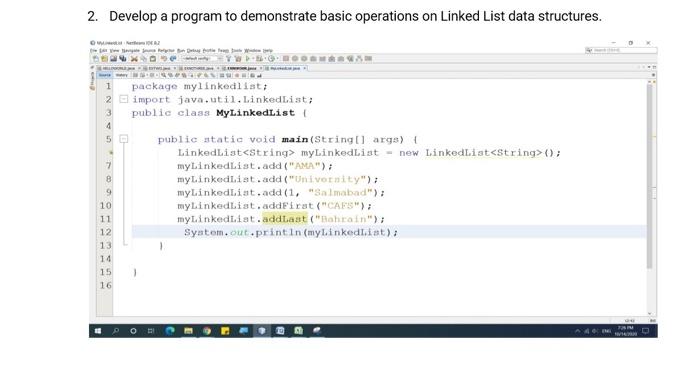This screenshot has width=700, height=366.
Task: Click the Redo toolbar icon
Action: 173,58
